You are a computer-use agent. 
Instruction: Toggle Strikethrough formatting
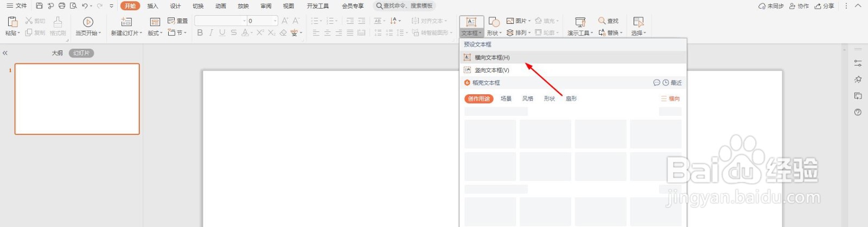(234, 33)
